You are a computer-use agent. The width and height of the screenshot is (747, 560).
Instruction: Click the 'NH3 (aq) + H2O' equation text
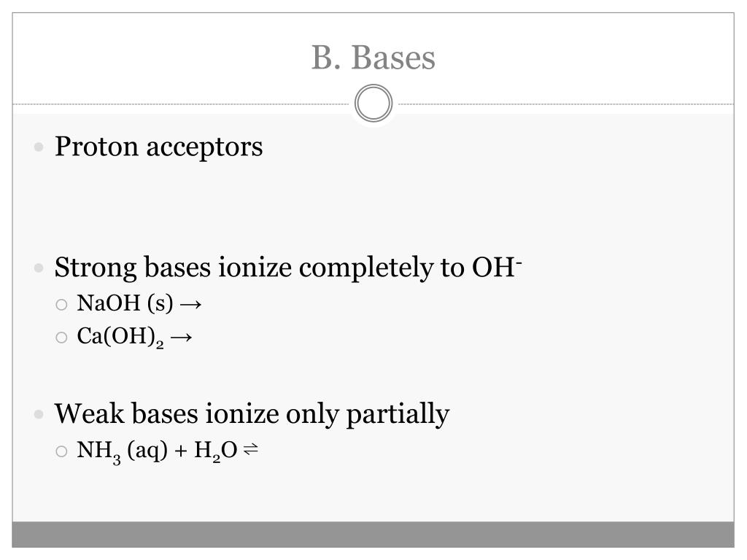pos(157,451)
